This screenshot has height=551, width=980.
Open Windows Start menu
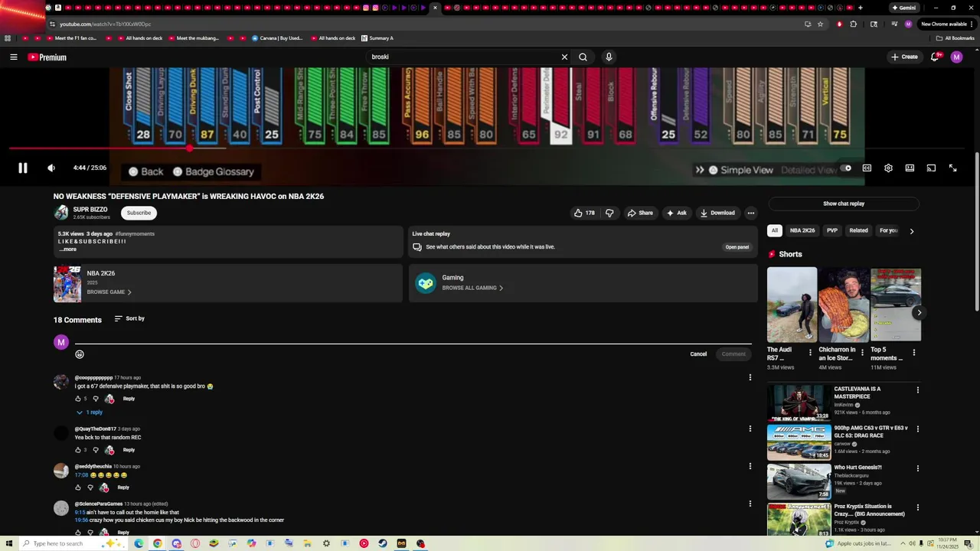[x=8, y=543]
